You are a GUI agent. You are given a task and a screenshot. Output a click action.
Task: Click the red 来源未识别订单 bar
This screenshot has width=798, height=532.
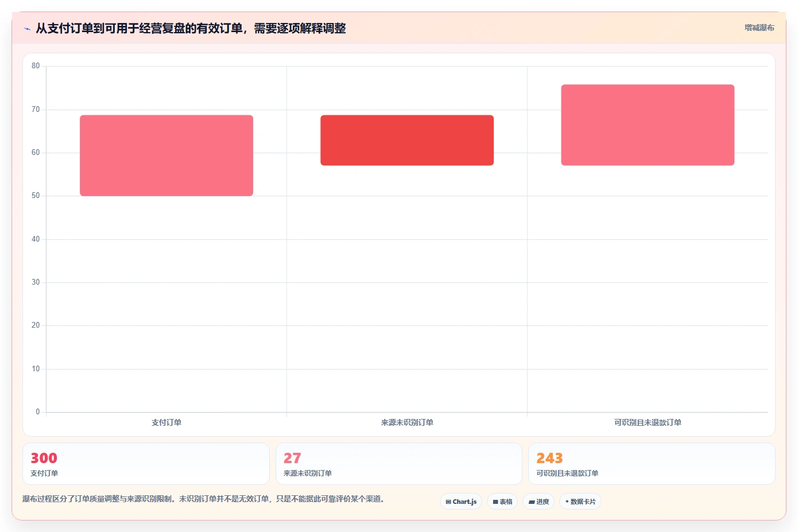coord(407,141)
